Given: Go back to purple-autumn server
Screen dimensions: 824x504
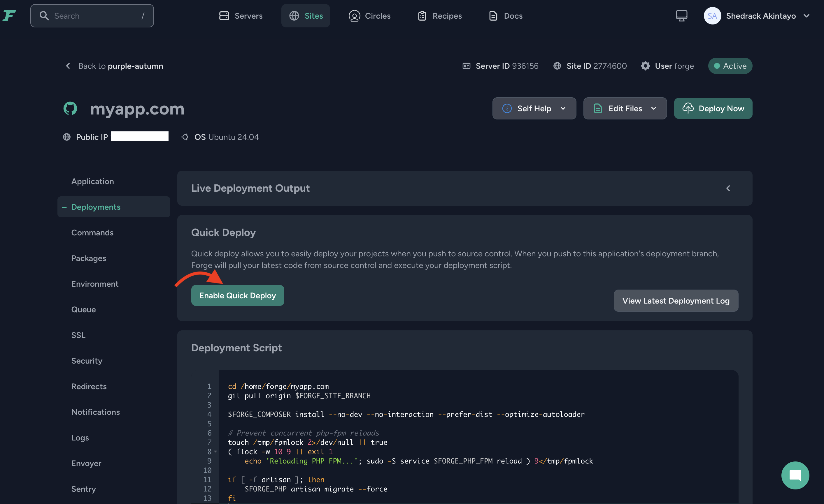Looking at the screenshot, I should coord(115,66).
